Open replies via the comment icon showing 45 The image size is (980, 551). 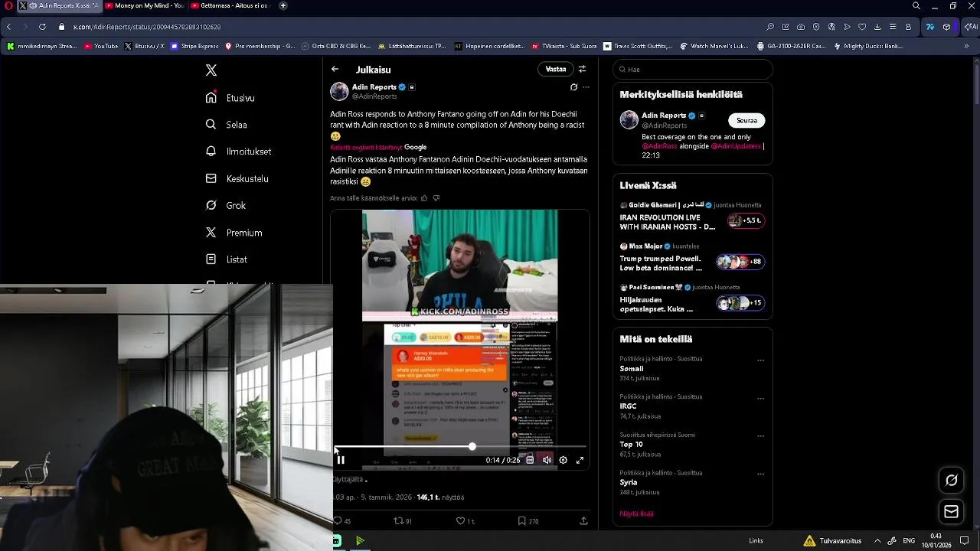pyautogui.click(x=341, y=521)
